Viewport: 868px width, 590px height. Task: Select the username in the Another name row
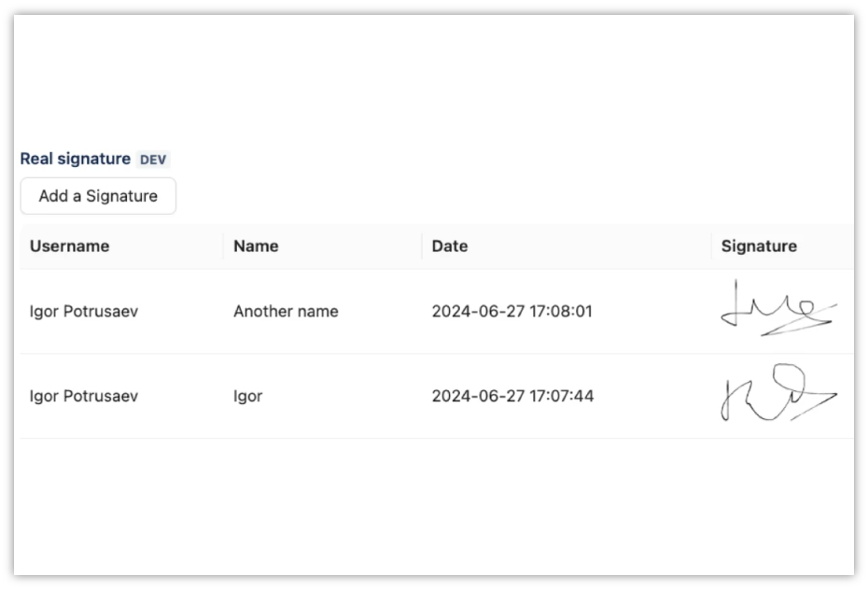click(x=84, y=311)
